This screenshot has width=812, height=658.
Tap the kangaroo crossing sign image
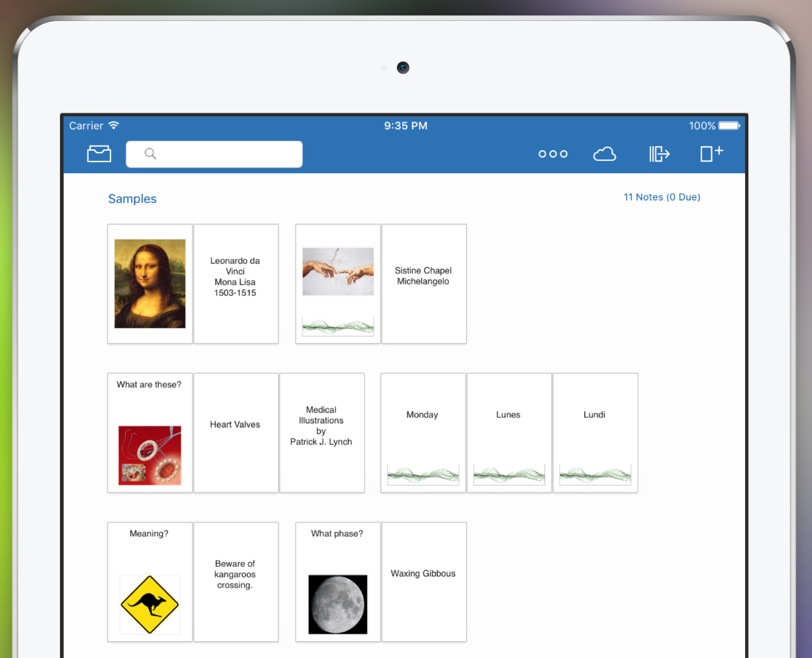150,604
